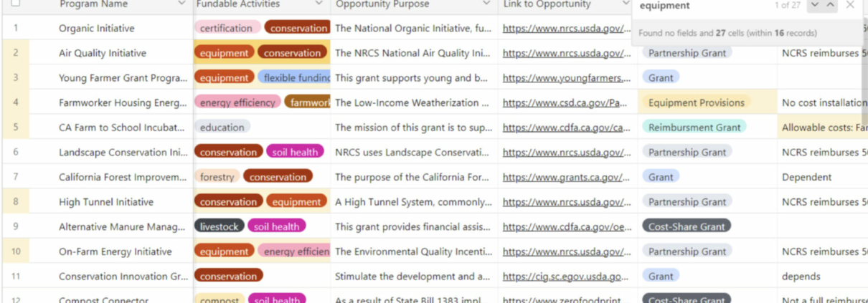868x303 pixels.
Task: Select the 'High Tunnel Initiative' program cell
Action: coord(106,202)
